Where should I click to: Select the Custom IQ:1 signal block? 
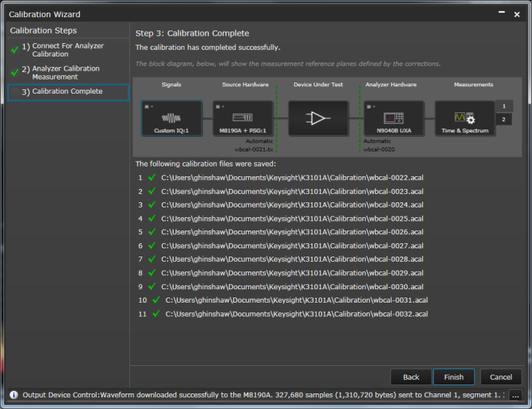click(x=172, y=119)
